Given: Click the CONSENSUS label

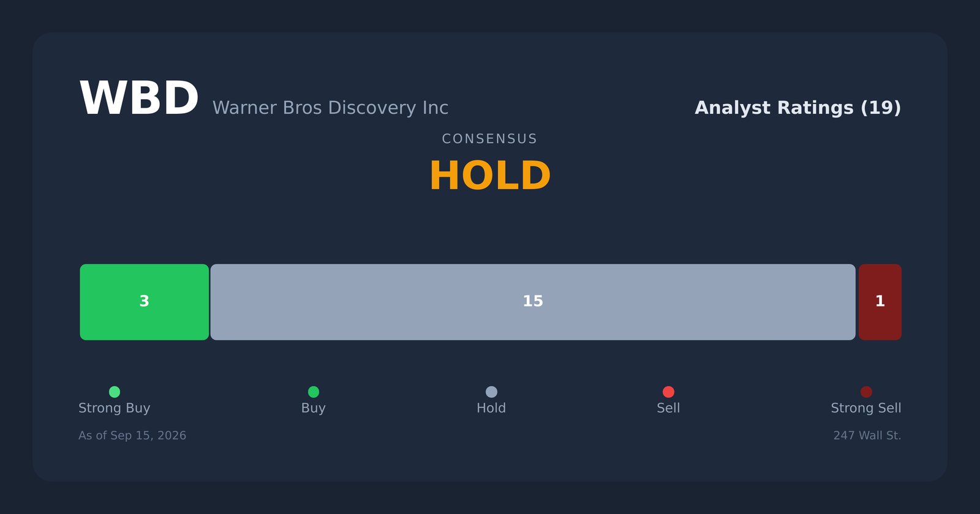Looking at the screenshot, I should [490, 139].
